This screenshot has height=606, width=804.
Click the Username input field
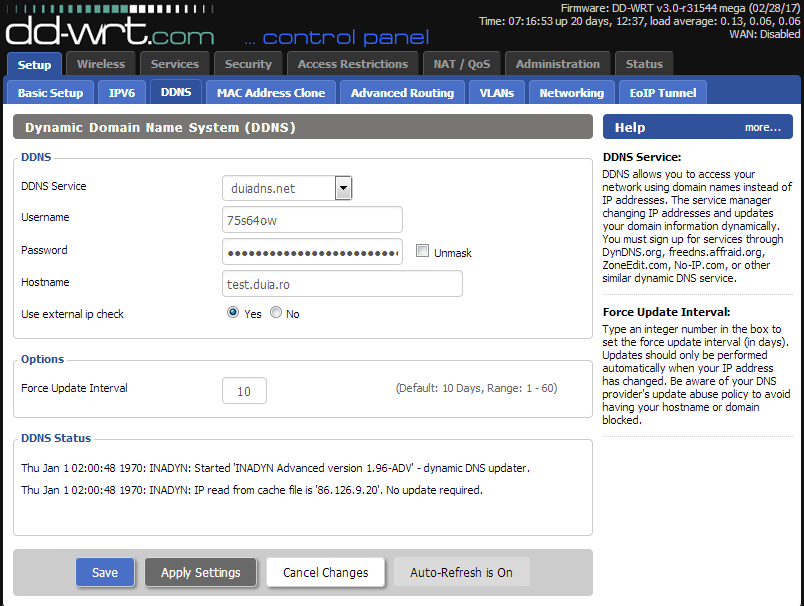[x=312, y=220]
